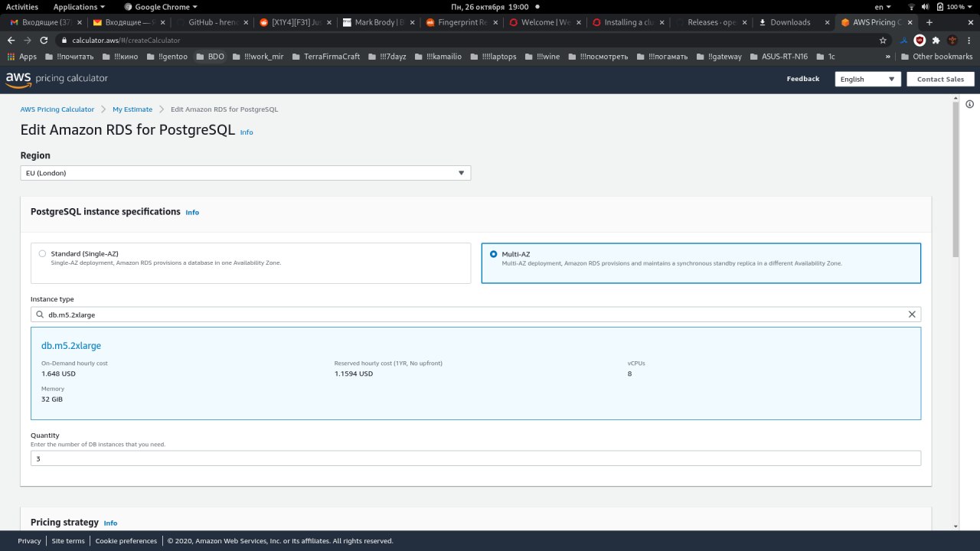Open the system volume indicator
This screenshot has width=980, height=551.
[x=927, y=7]
